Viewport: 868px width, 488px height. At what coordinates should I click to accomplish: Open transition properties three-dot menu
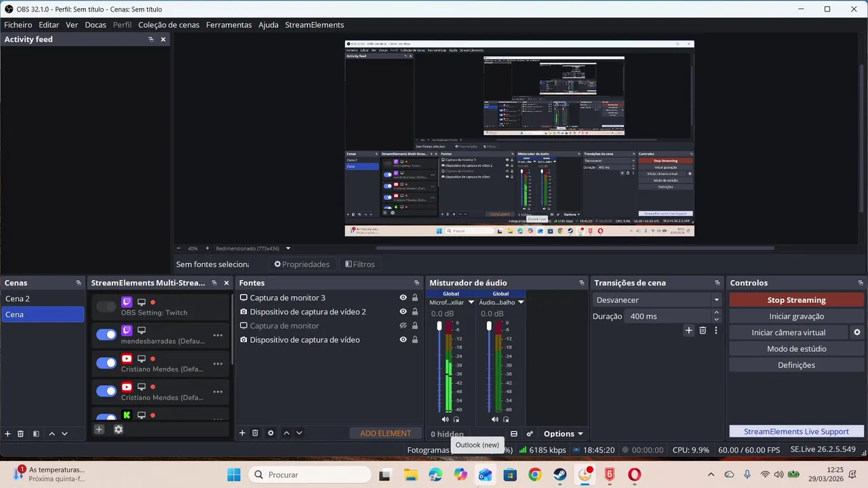click(x=715, y=330)
